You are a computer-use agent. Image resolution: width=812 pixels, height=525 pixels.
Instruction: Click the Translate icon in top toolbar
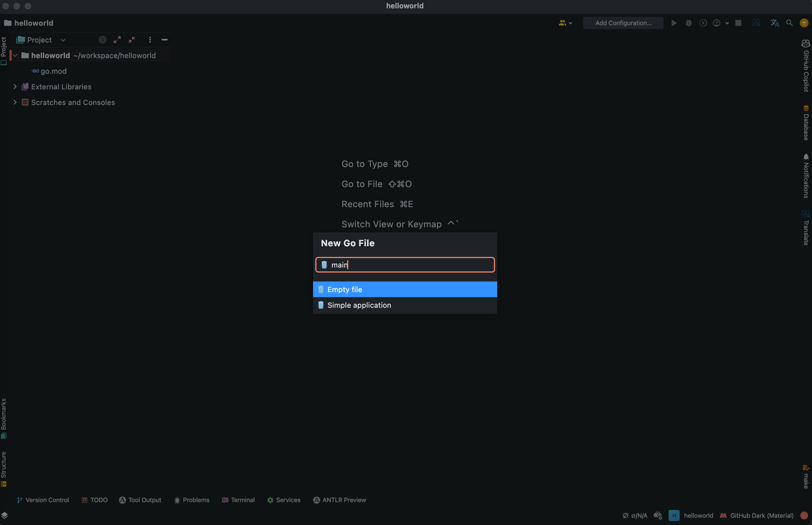775,23
